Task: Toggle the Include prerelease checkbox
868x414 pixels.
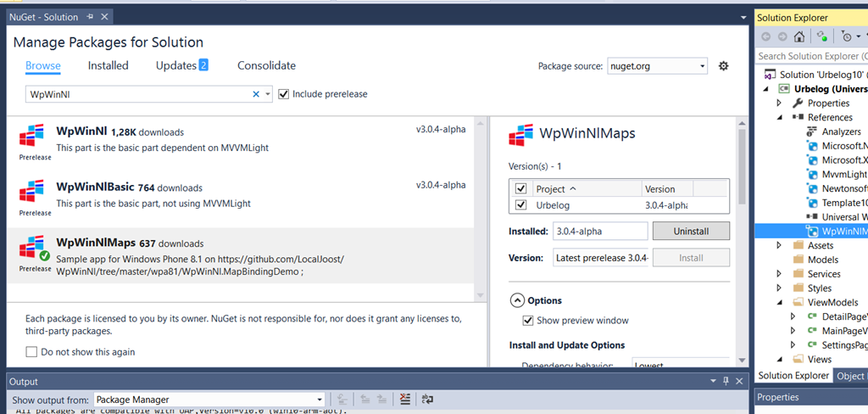Action: [284, 94]
